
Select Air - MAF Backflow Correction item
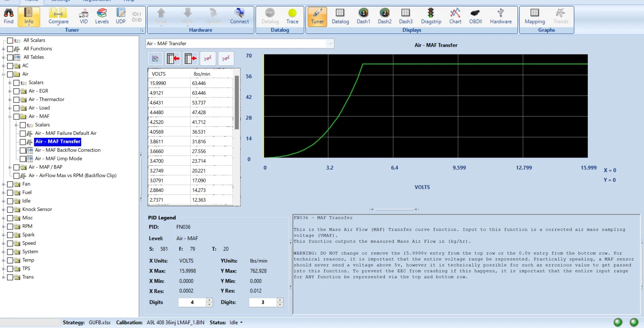coord(68,150)
